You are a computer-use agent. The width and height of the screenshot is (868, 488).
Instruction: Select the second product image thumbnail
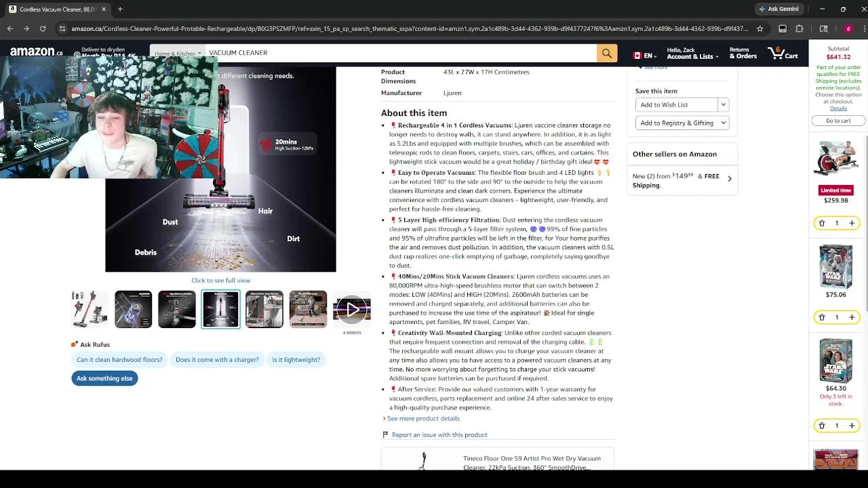click(134, 309)
